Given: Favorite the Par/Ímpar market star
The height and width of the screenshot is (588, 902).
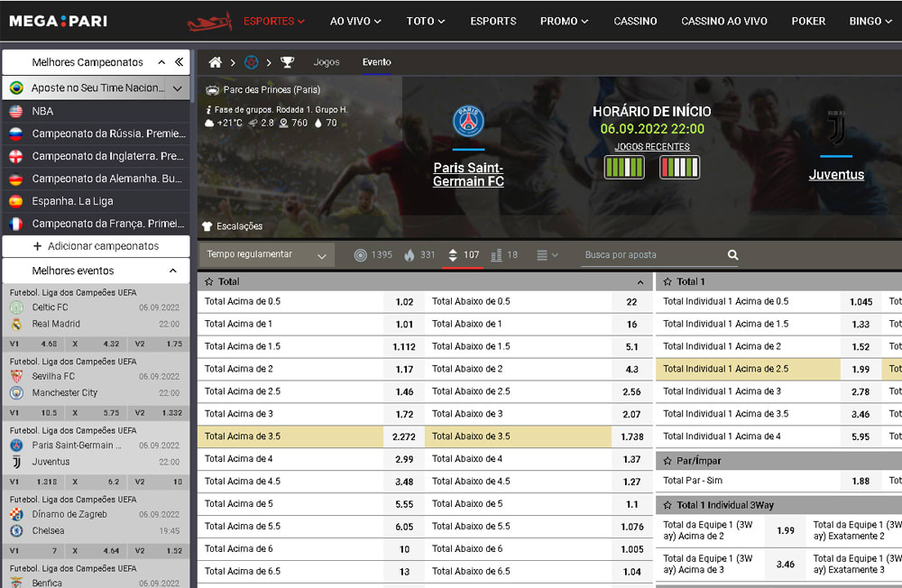Looking at the screenshot, I should 667,461.
